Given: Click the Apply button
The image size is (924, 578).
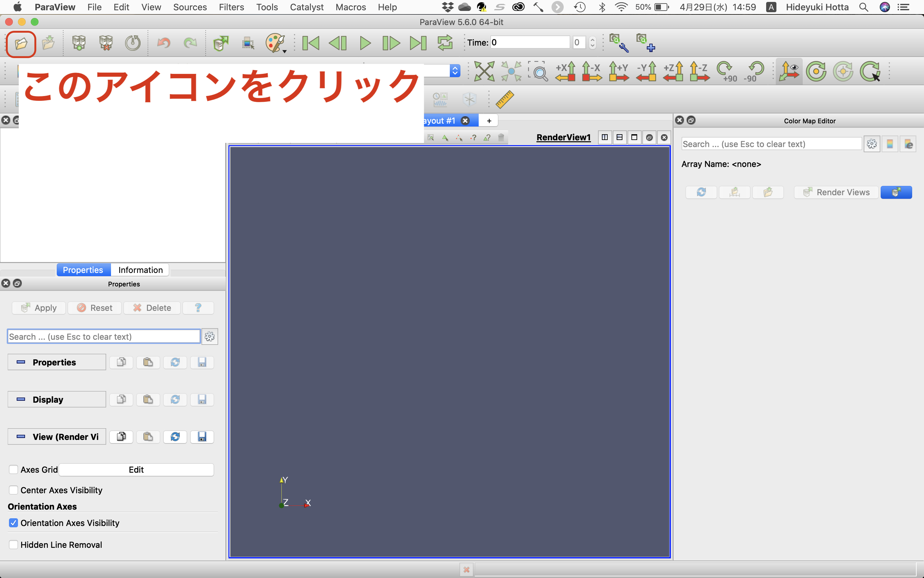Looking at the screenshot, I should pos(39,308).
